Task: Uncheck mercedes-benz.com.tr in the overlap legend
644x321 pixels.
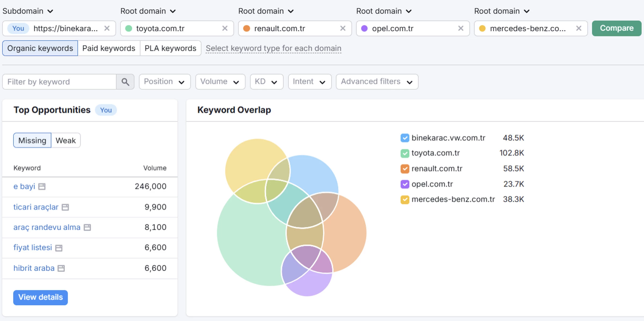Action: 405,200
